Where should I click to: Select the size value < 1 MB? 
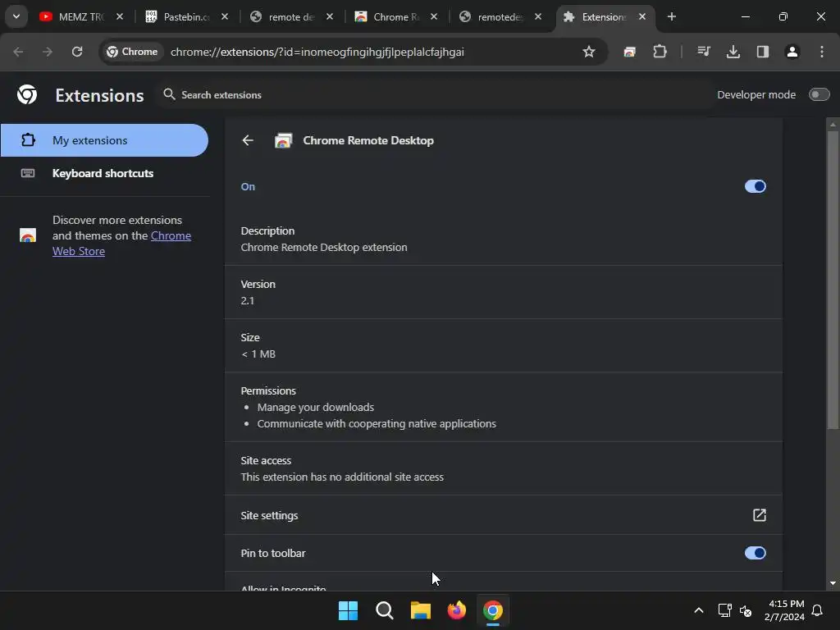pos(258,354)
